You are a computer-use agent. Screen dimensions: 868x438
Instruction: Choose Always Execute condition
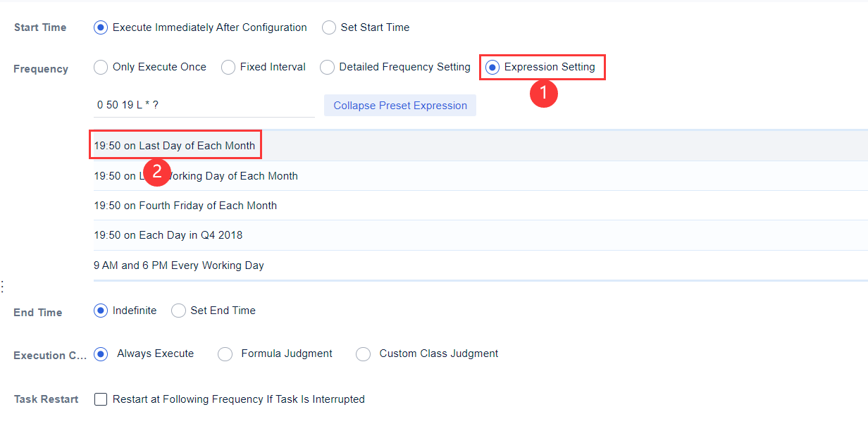coord(99,353)
